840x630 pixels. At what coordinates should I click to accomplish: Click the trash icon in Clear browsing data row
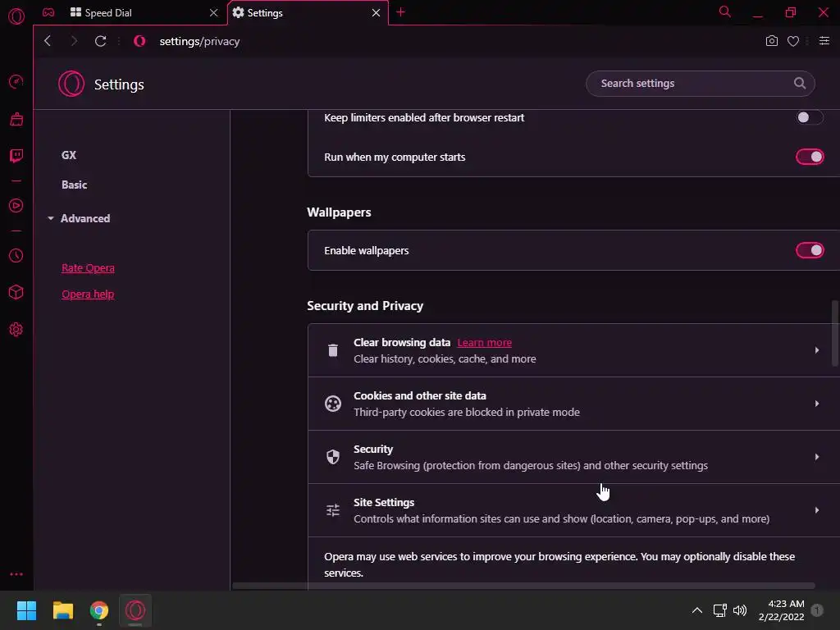click(333, 350)
